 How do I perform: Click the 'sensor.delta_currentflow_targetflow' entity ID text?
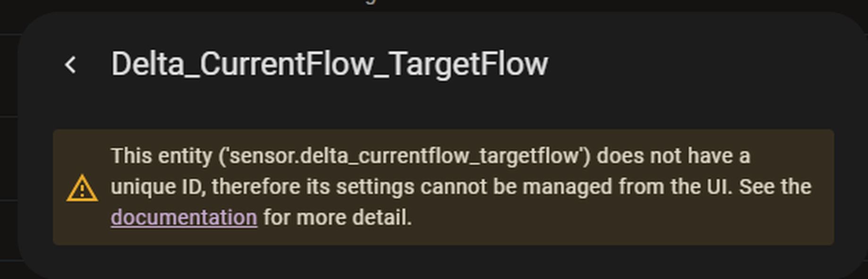404,156
